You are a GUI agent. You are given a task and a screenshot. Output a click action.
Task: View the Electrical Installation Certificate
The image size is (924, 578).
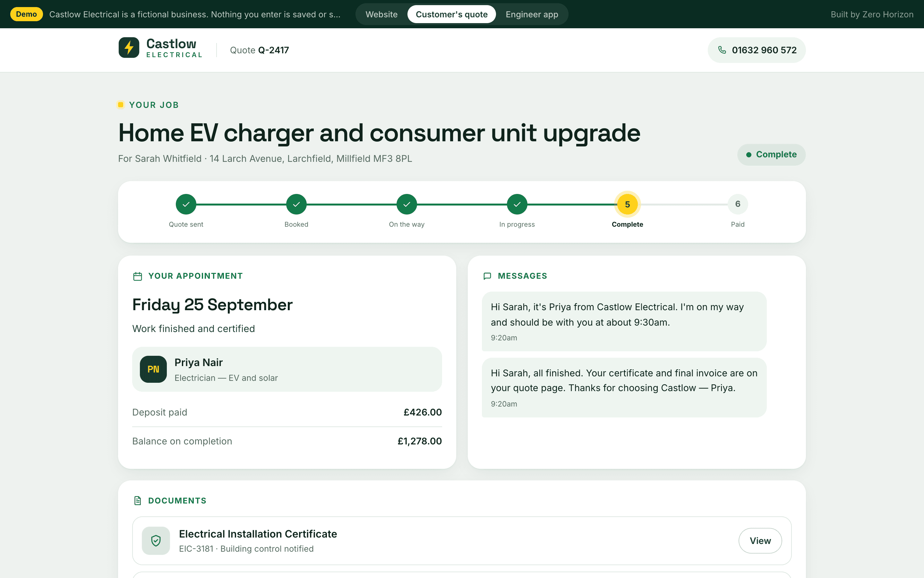point(760,540)
